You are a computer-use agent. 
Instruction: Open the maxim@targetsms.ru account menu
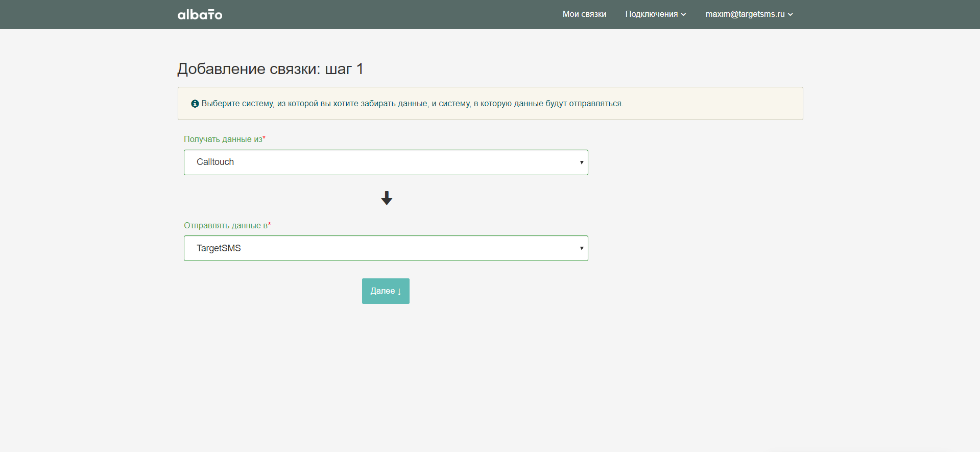pyautogui.click(x=749, y=14)
